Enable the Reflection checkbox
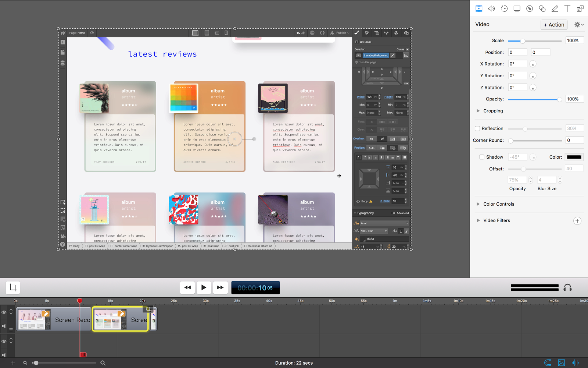 point(477,128)
